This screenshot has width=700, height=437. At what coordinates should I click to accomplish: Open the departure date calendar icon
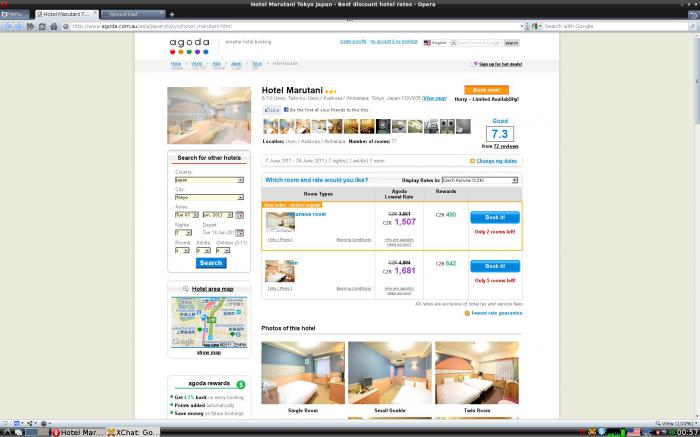[x=240, y=233]
